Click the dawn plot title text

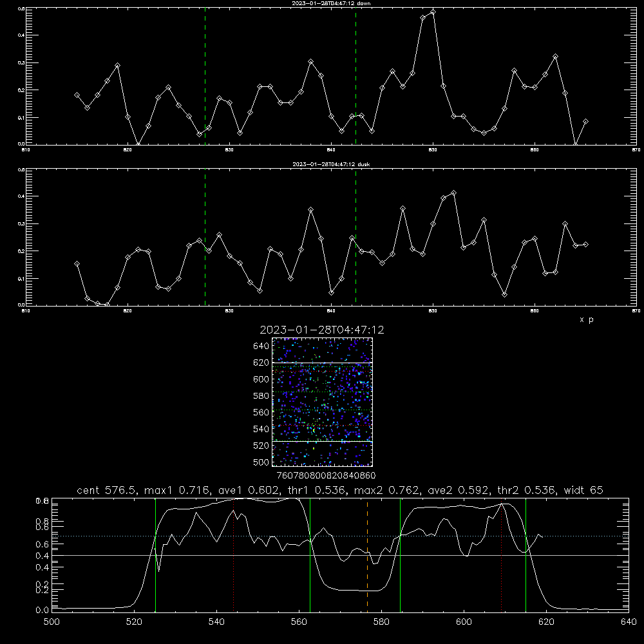pyautogui.click(x=331, y=3)
